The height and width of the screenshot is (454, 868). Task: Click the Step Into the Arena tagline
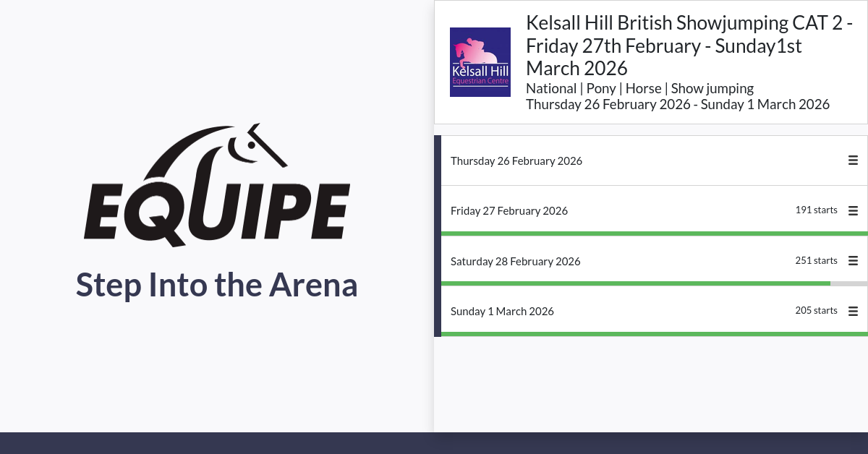[217, 285]
